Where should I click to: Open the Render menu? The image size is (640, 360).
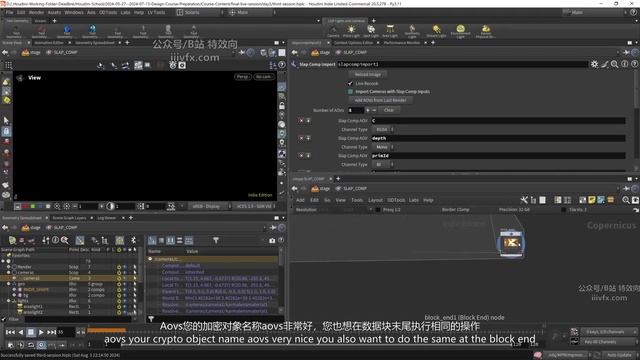pyautogui.click(x=36, y=12)
